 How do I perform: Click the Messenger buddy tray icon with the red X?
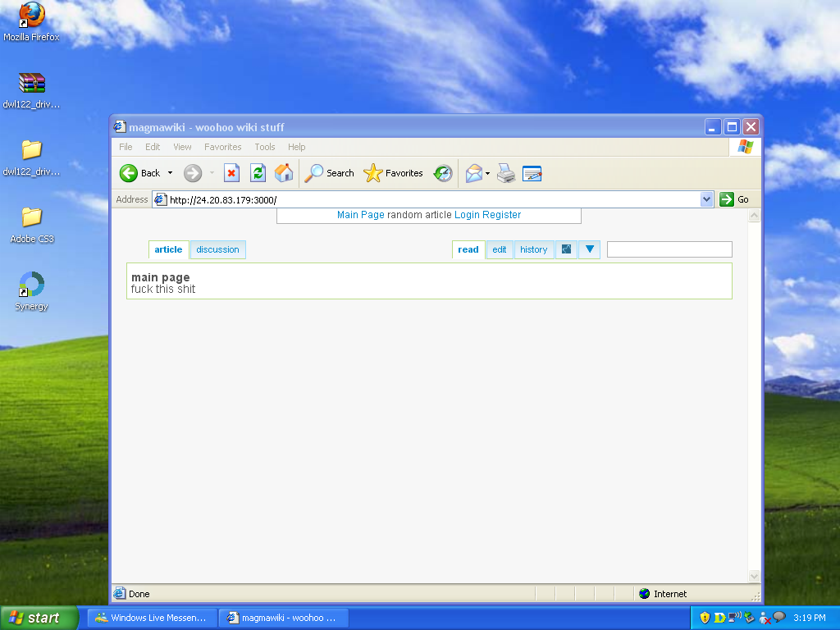tap(765, 619)
